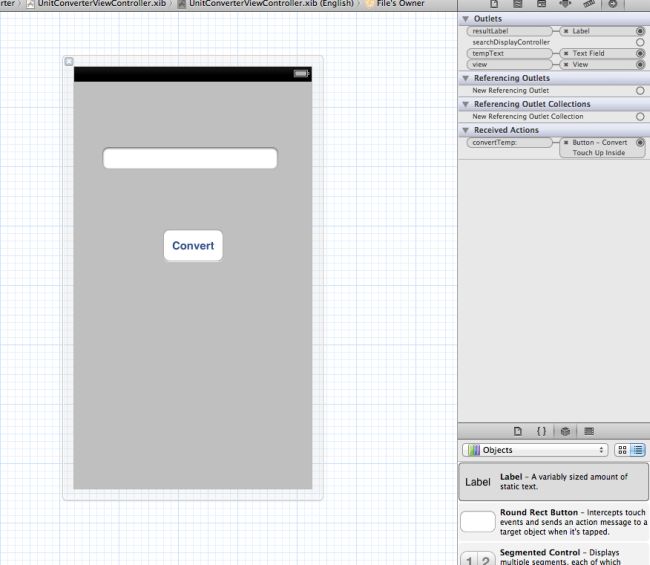
Task: Select the text field on the canvas
Action: coord(190,158)
